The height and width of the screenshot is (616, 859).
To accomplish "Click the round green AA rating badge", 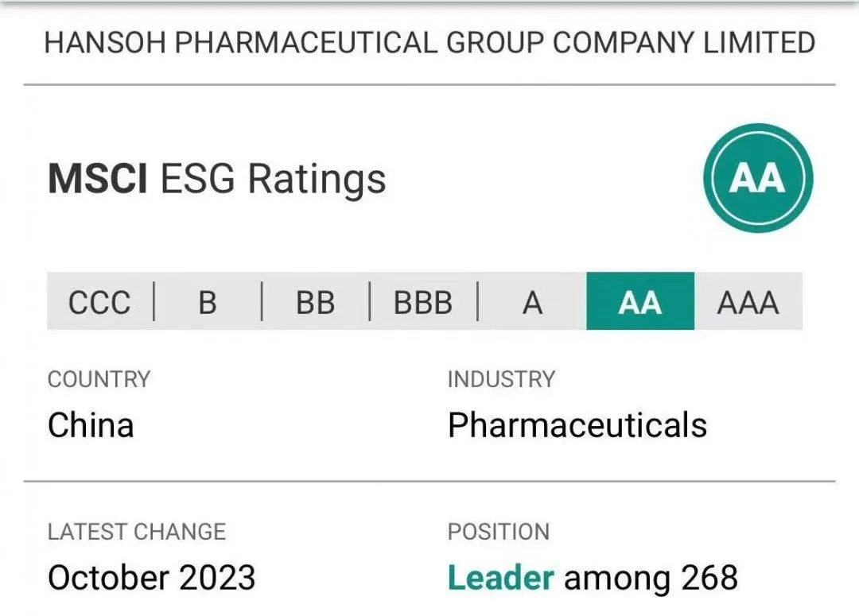I will pos(757,177).
